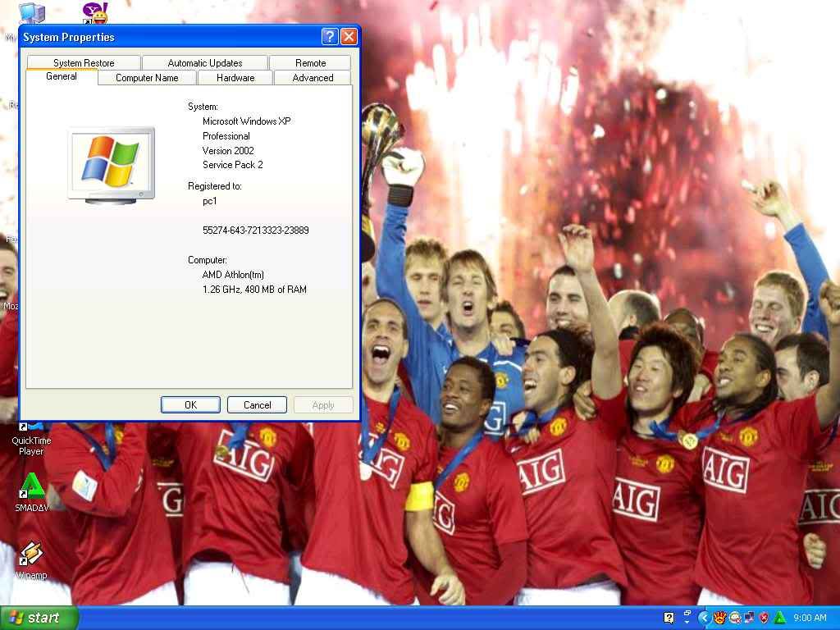The height and width of the screenshot is (630, 840).
Task: Select the General tab
Action: point(62,76)
